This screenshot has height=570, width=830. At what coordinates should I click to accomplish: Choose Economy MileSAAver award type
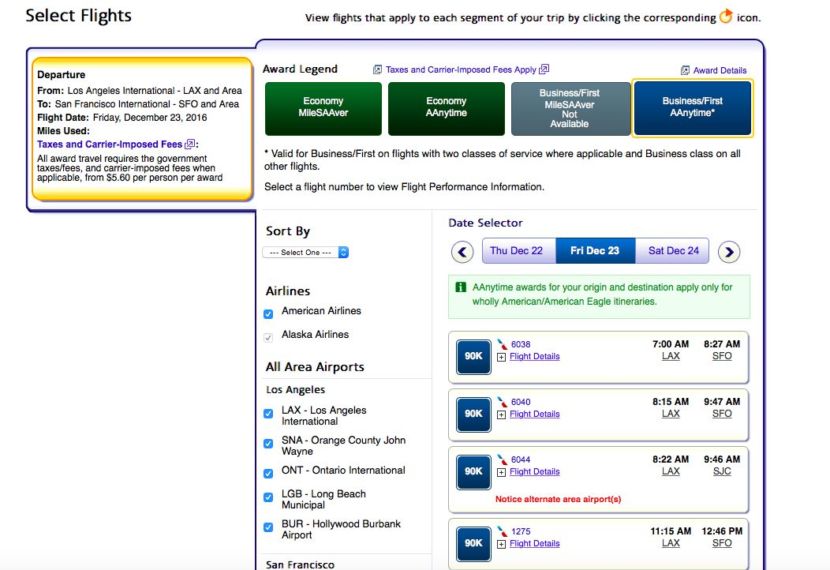pos(323,108)
